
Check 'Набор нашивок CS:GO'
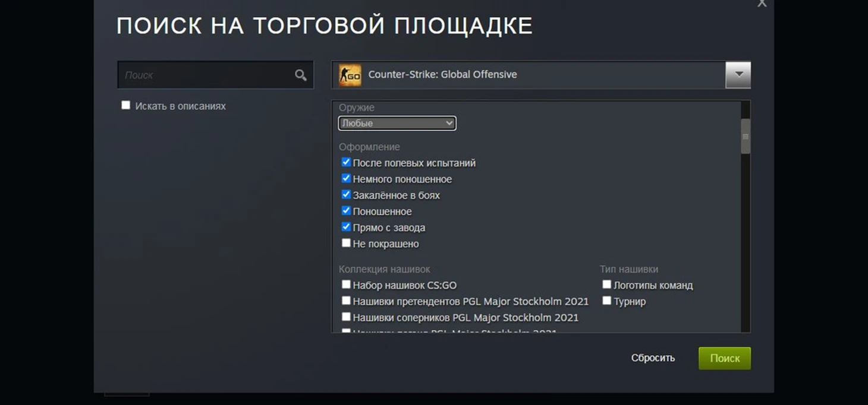[x=346, y=284]
